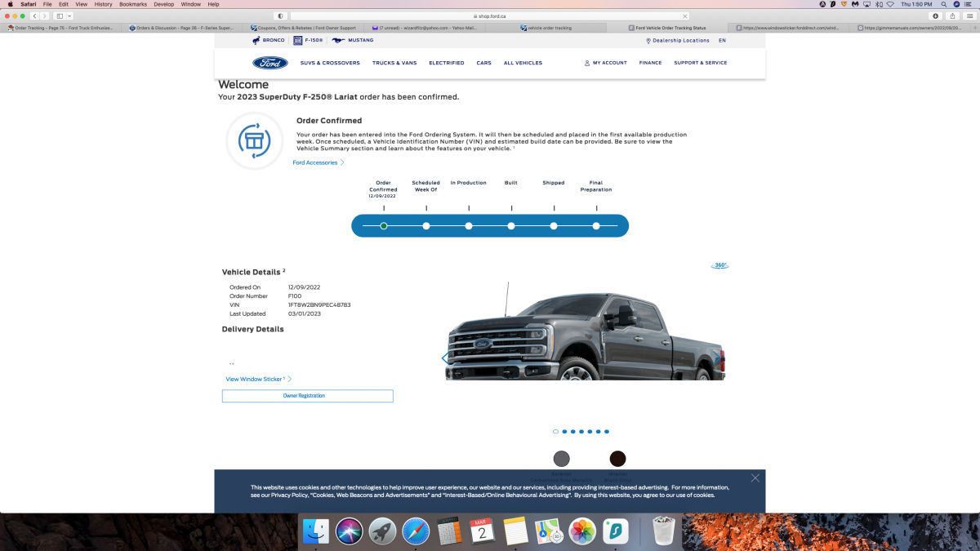Open the 360° vehicle view
The image size is (980, 551).
coord(719,265)
